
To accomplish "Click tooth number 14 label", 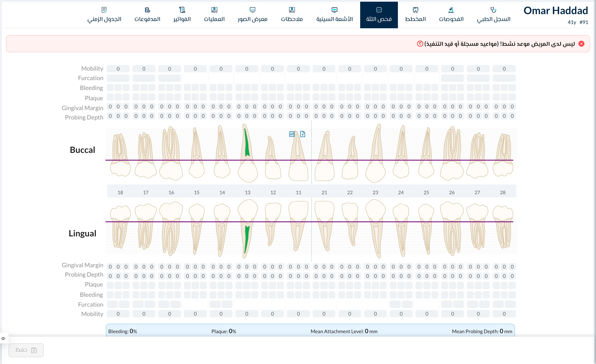I will (222, 192).
